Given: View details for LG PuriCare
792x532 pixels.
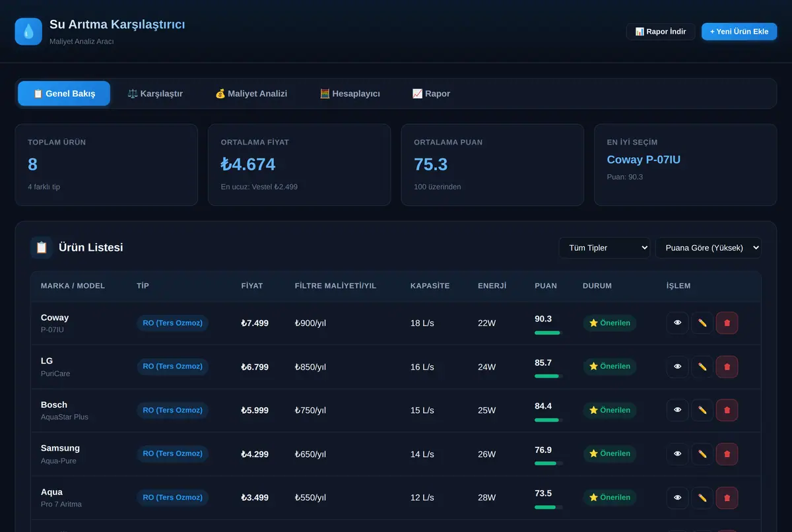Looking at the screenshot, I should pyautogui.click(x=677, y=366).
